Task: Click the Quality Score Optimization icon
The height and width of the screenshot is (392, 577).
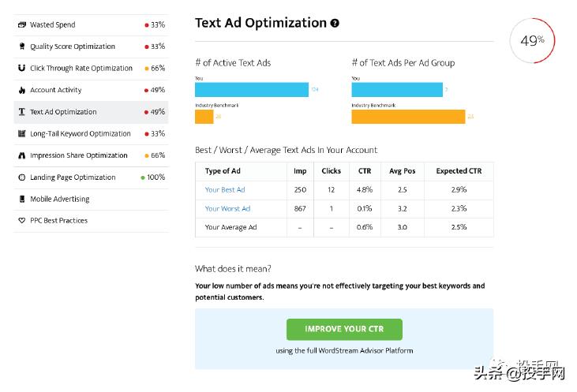Action: click(x=22, y=47)
